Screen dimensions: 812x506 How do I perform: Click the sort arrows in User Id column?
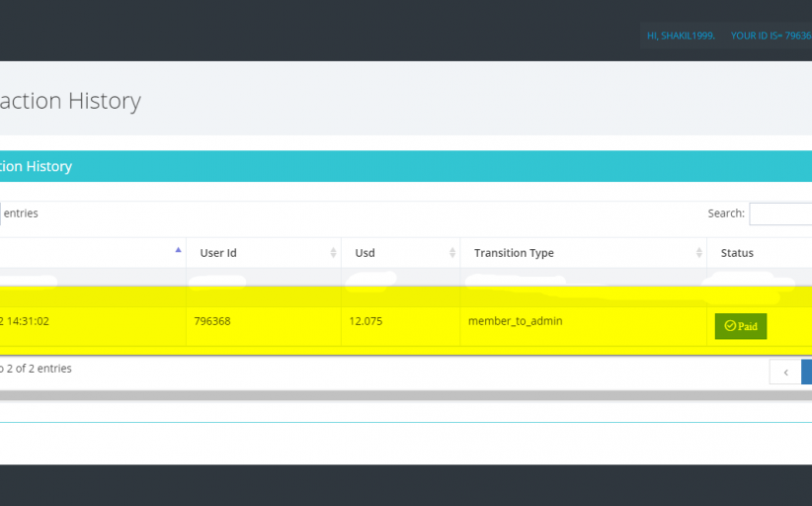tap(333, 253)
